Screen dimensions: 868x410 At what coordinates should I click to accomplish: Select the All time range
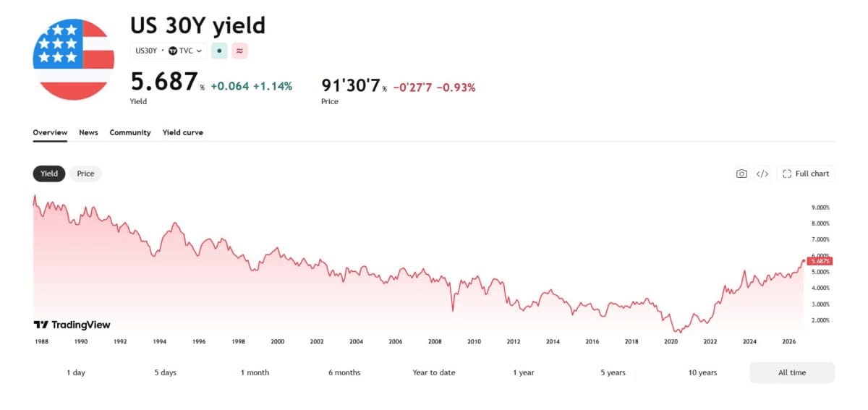coord(792,372)
